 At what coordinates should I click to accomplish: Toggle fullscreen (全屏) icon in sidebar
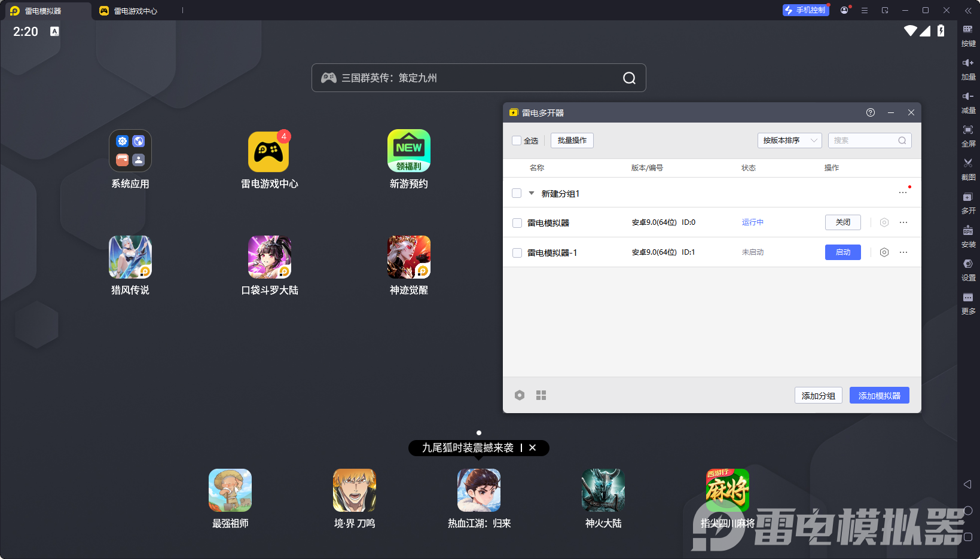[967, 130]
